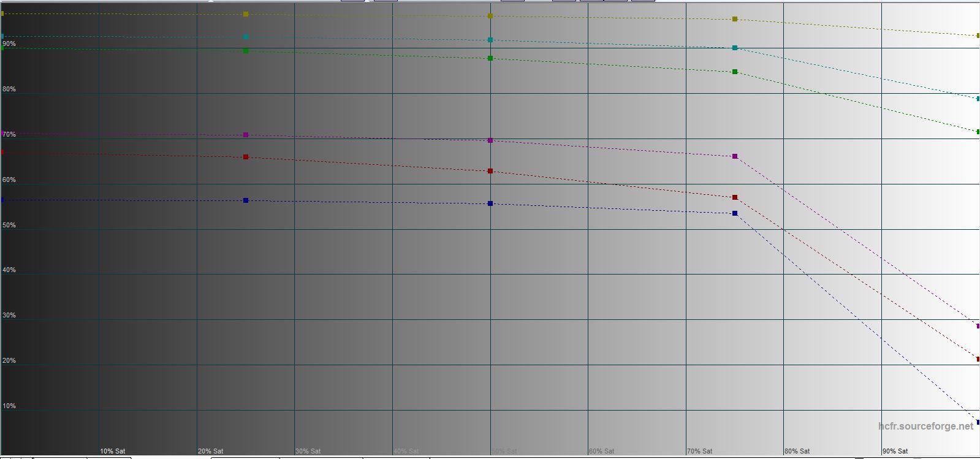
Task: Click the "70% Sat" x-axis label
Action: (x=699, y=451)
